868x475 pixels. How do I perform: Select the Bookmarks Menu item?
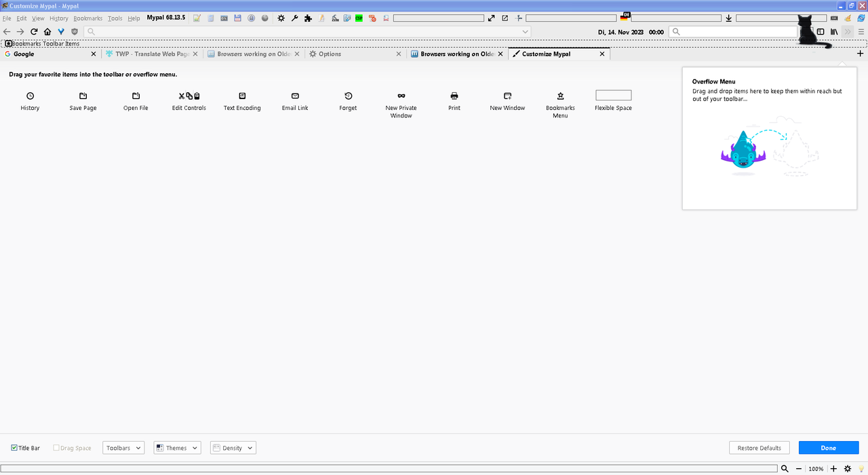(560, 105)
